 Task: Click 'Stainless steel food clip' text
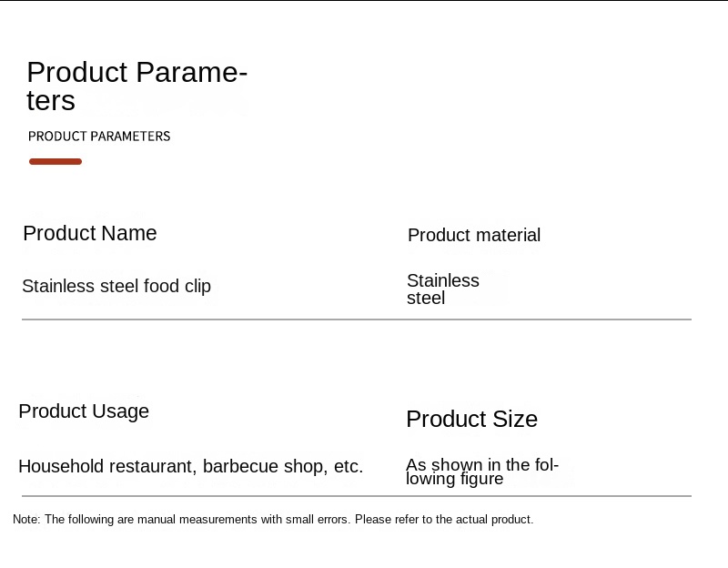[116, 287]
